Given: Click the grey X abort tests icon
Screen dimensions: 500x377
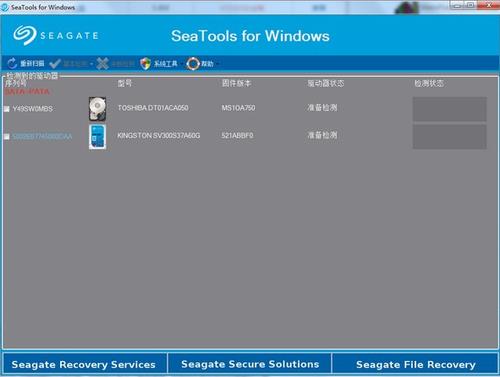Looking at the screenshot, I should 102,63.
